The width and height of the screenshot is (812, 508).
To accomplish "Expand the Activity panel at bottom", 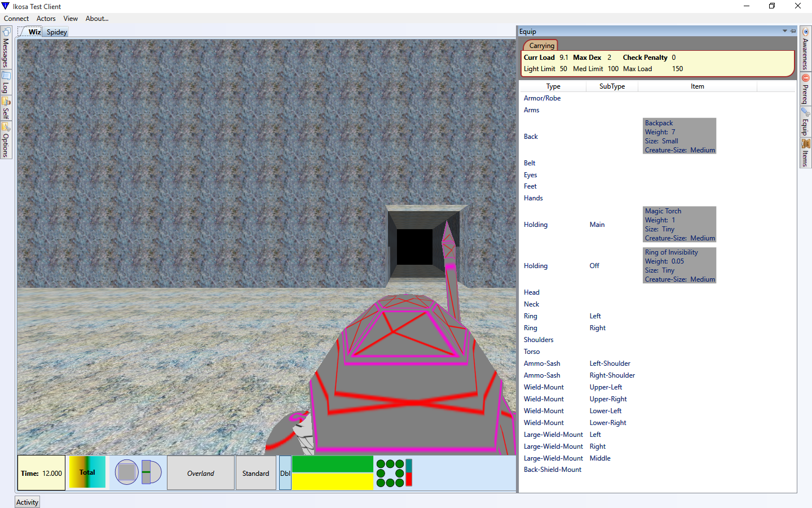I will [x=27, y=502].
